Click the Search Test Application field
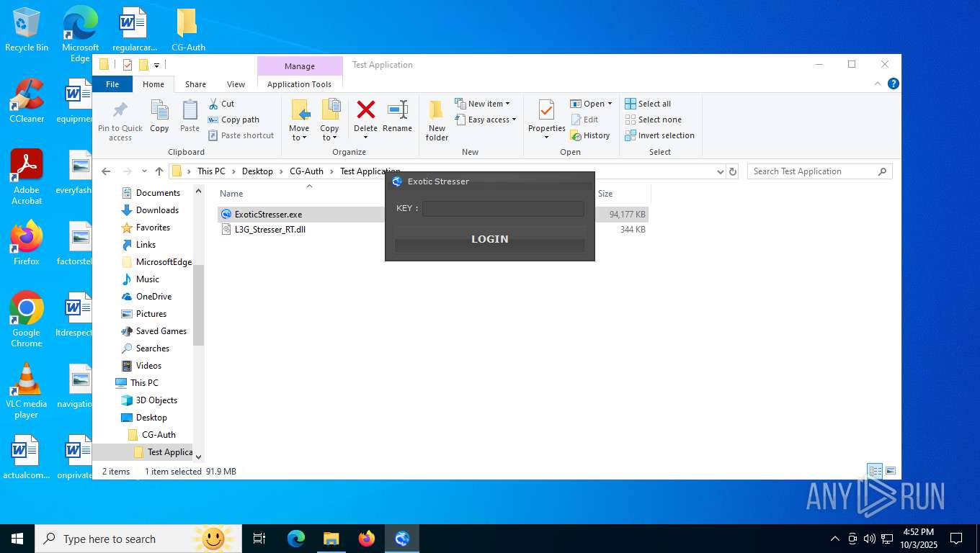Viewport: 980px width, 553px height. tap(819, 171)
